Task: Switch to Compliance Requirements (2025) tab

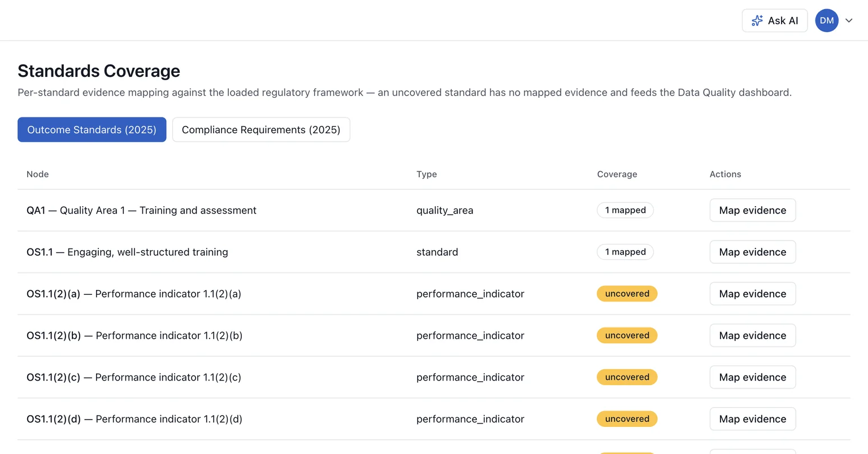Action: click(x=261, y=130)
